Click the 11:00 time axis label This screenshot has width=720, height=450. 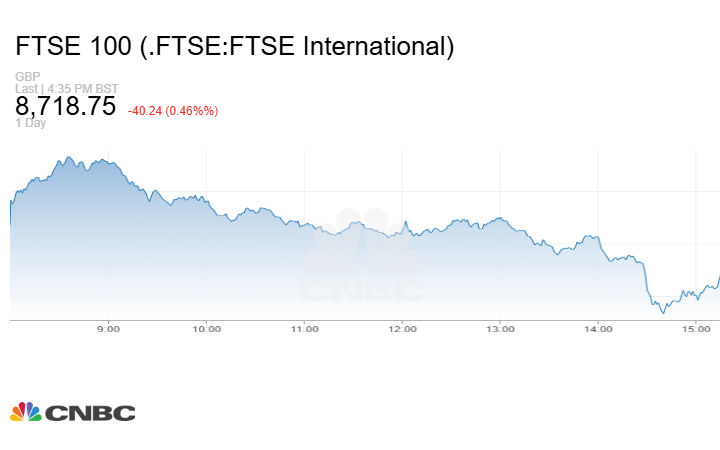point(305,329)
